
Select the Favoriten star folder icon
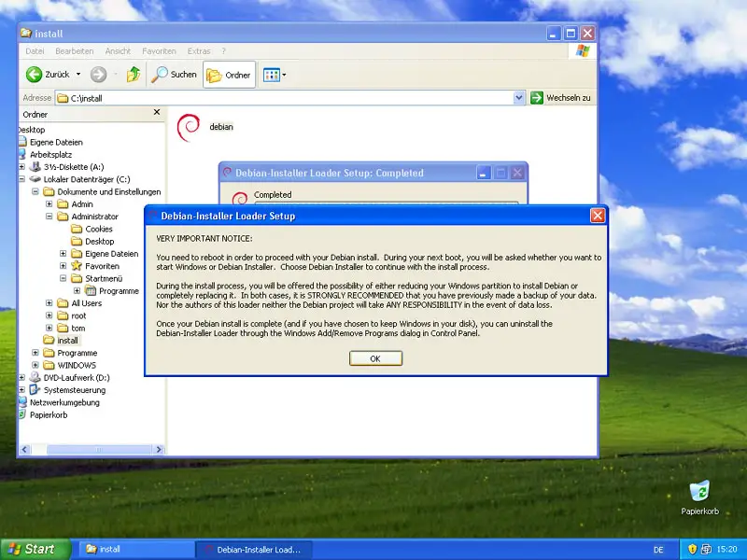point(77,266)
